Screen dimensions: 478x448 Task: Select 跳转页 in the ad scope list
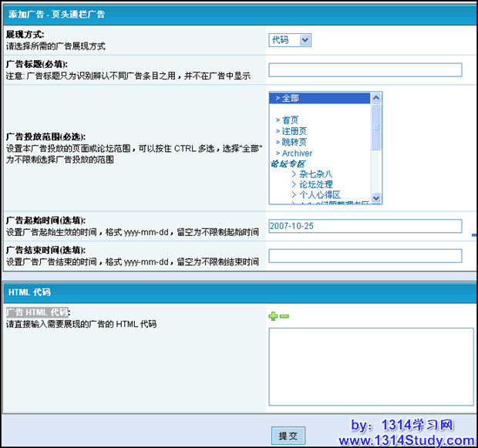point(294,143)
